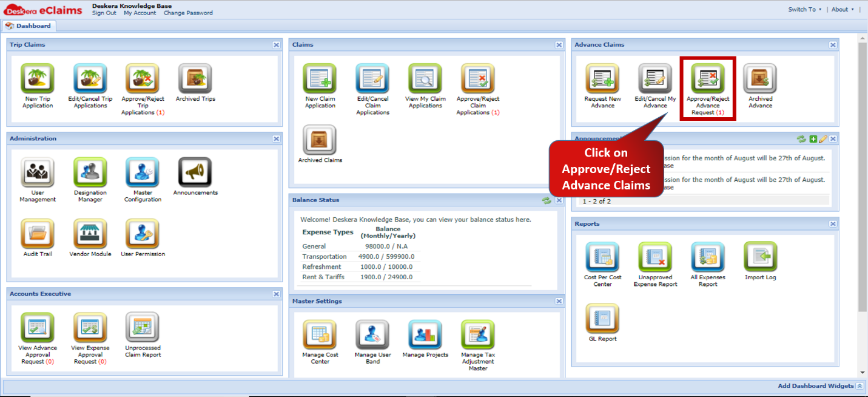Open New Trip Application icon
This screenshot has width=868, height=397.
[38, 79]
